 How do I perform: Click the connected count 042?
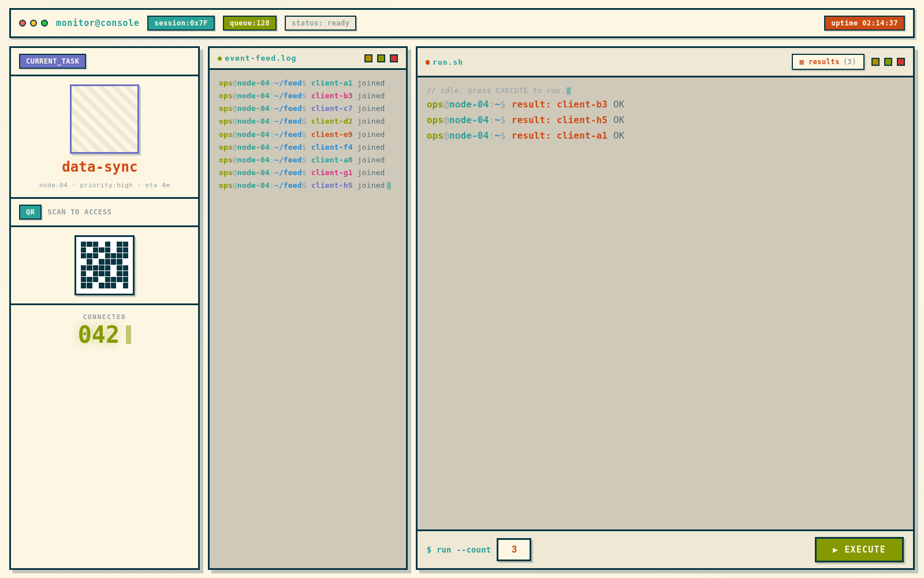[x=99, y=335]
